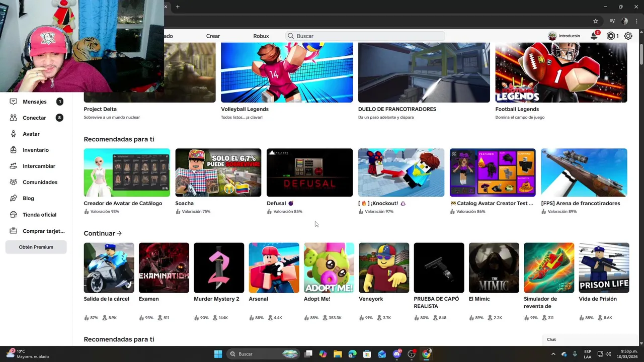Open the settings gear icon
Viewport: 644px width, 362px height.
[x=628, y=36]
